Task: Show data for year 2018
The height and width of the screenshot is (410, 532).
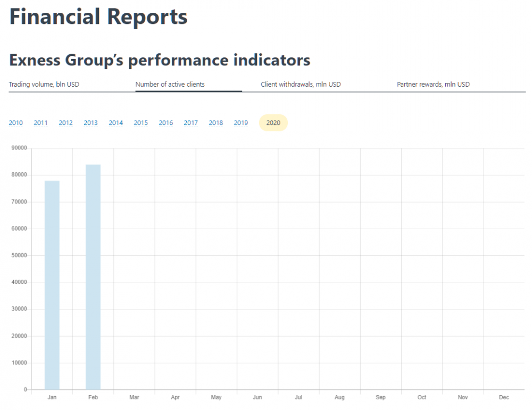Action: click(216, 123)
